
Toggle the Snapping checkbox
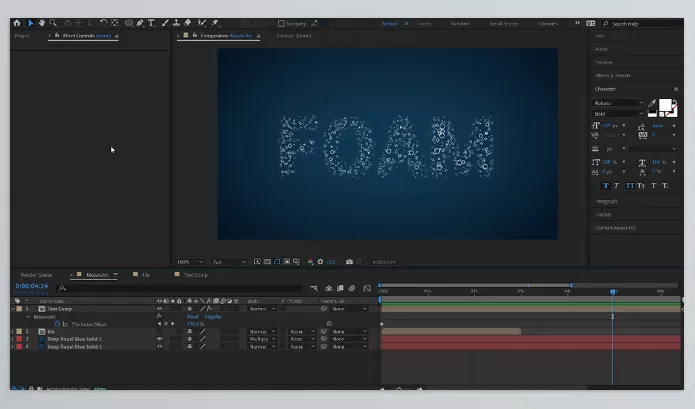(x=281, y=23)
